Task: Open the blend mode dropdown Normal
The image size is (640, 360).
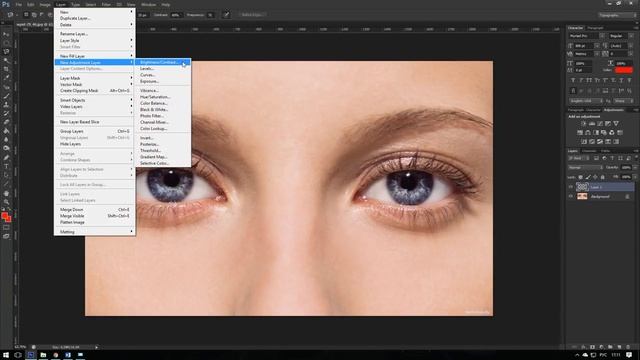Action: coord(585,167)
